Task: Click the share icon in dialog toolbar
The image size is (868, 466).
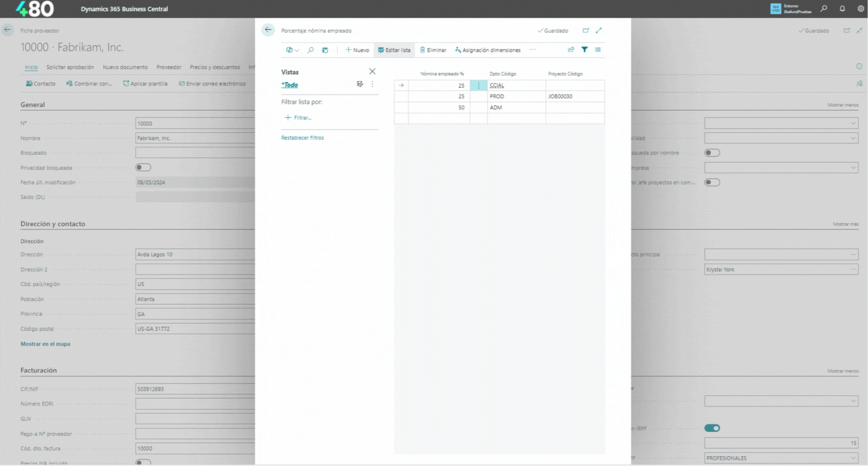Action: click(571, 50)
